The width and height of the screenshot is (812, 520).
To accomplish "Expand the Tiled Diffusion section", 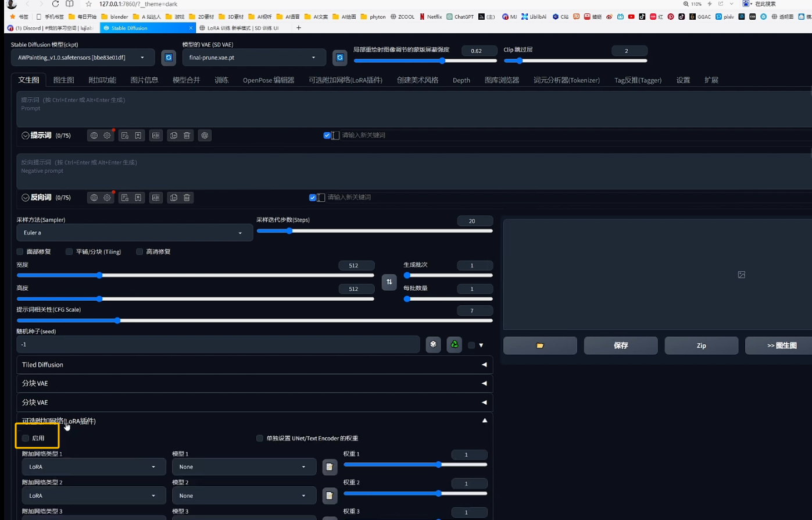I will click(x=255, y=365).
